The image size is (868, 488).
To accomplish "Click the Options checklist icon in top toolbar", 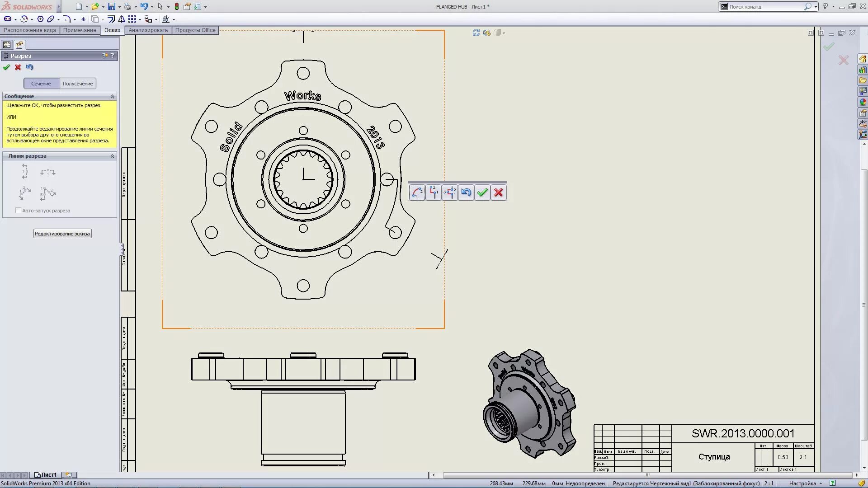I will click(x=198, y=6).
